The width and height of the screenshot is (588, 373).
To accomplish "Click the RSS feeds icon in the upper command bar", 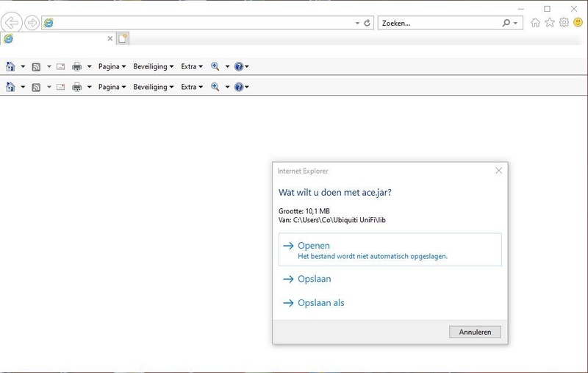I will click(x=36, y=67).
